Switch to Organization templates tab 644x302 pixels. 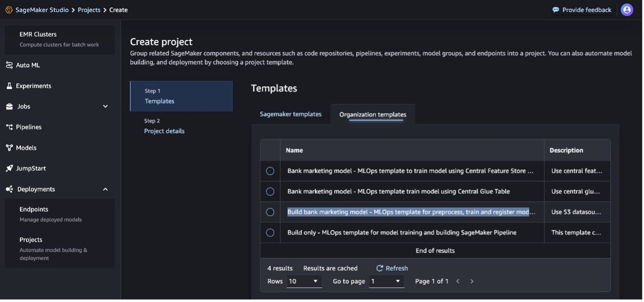point(373,115)
